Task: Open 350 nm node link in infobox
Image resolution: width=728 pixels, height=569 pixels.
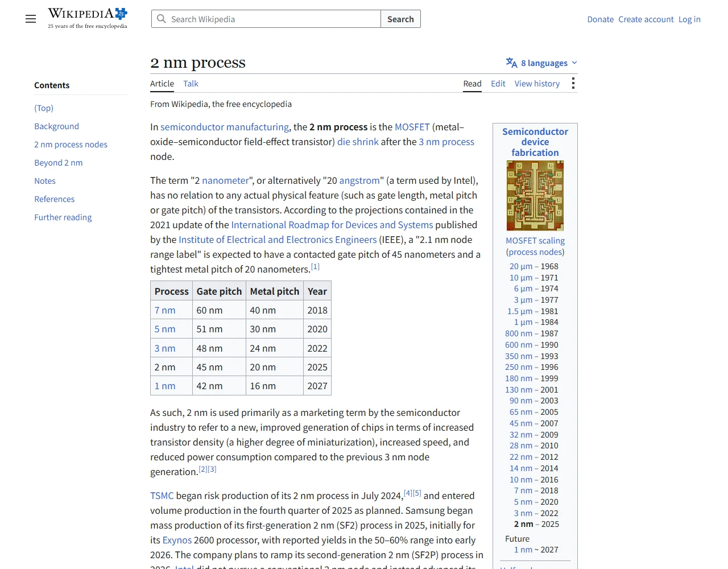Action: 519,356
